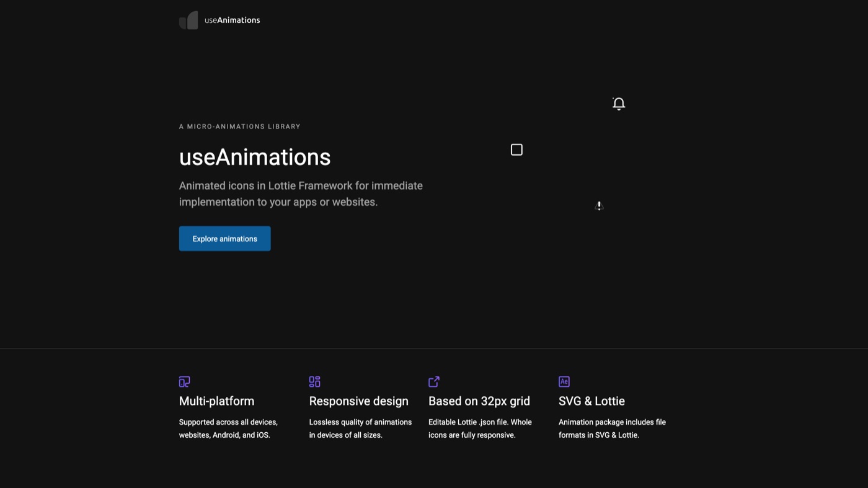The image size is (868, 488).
Task: Click the Ae icon above SVG & Lottie
Action: pyautogui.click(x=564, y=381)
